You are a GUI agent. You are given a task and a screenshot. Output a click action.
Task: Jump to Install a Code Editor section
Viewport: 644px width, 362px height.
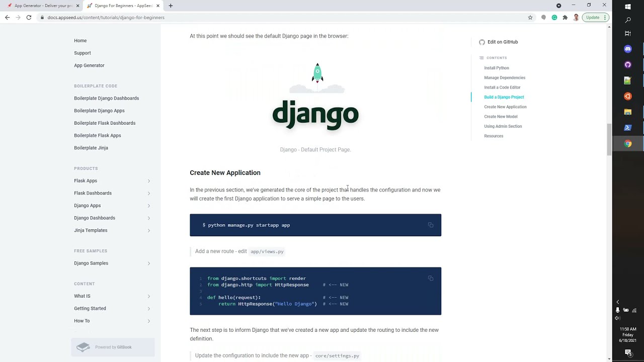[502, 87]
